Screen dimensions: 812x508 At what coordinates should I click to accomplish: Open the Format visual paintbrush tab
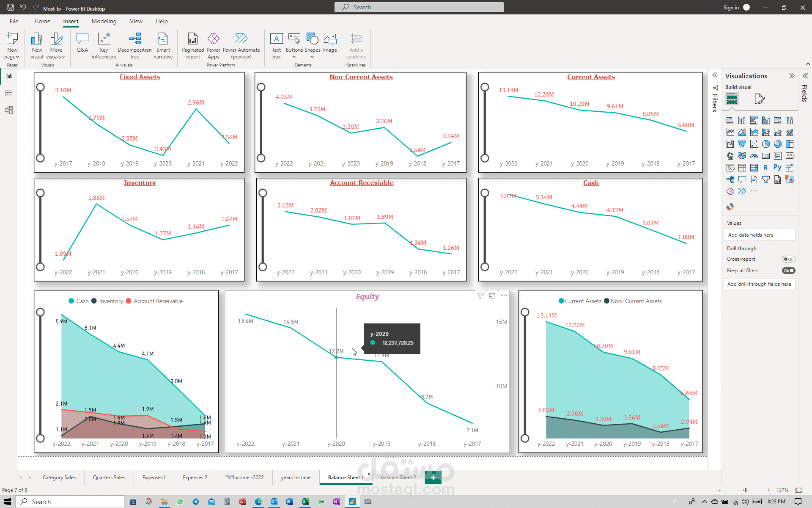tap(760, 99)
